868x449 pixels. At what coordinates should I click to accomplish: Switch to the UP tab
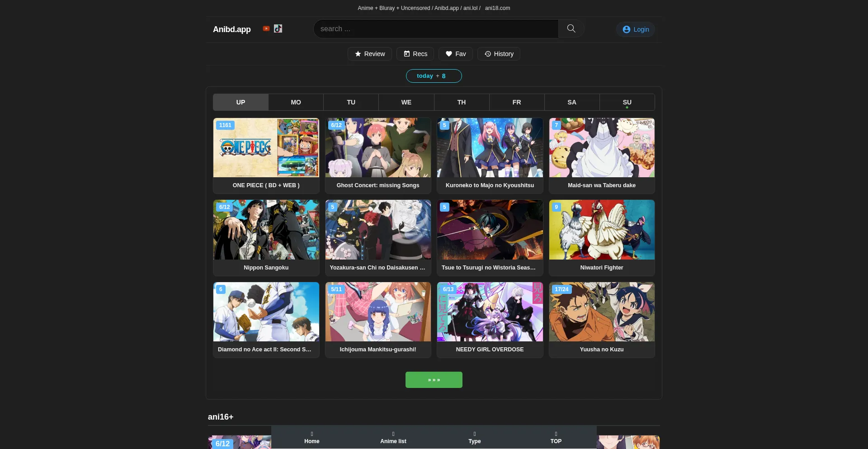241,102
